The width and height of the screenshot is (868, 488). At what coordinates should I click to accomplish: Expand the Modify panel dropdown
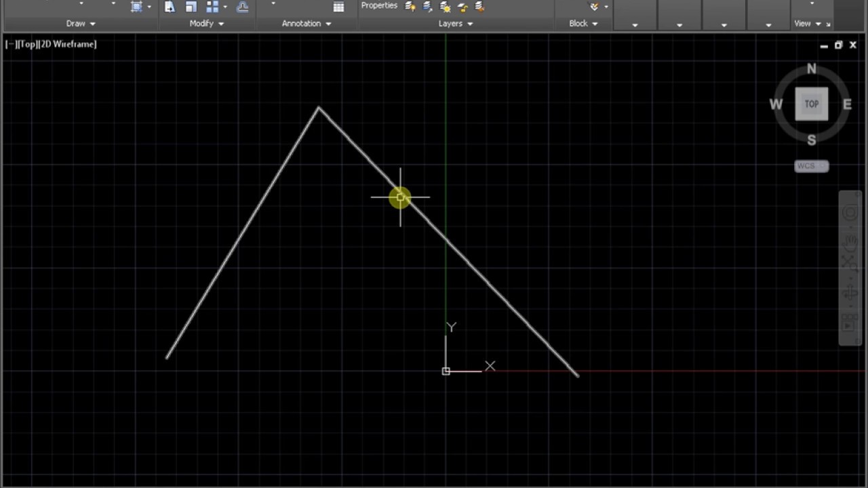207,24
